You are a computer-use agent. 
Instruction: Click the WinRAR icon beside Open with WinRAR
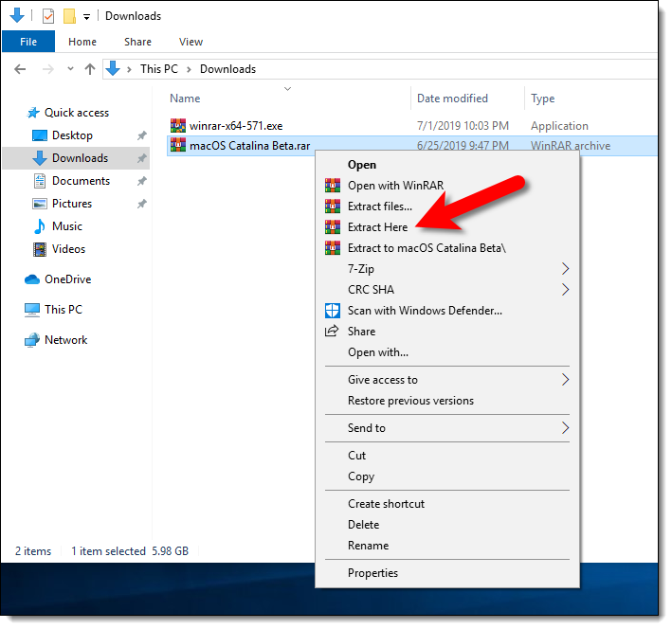coord(333,186)
